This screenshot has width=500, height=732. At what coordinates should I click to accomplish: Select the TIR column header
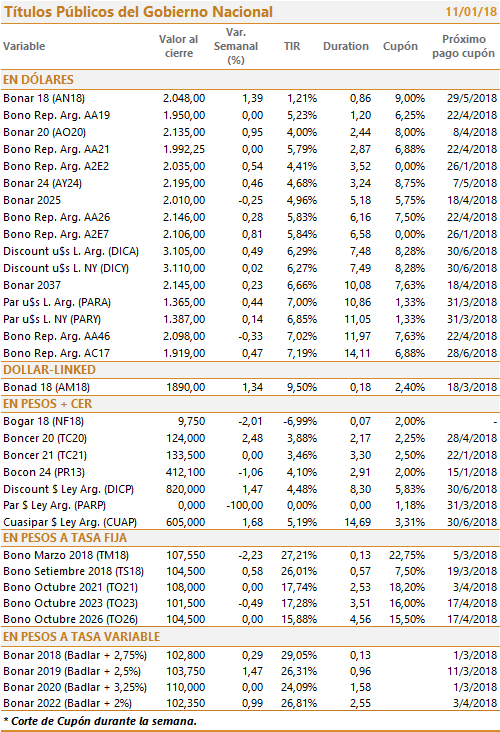[x=292, y=46]
